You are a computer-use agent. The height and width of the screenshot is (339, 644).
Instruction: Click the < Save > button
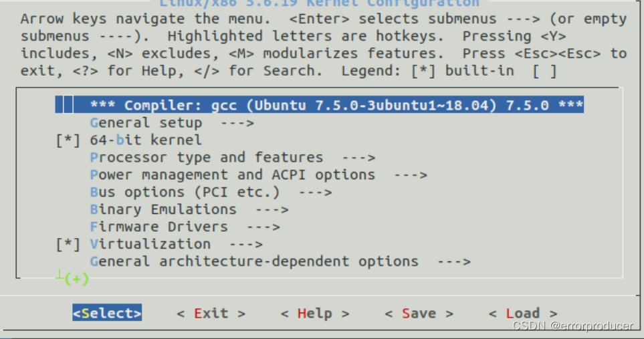click(419, 313)
